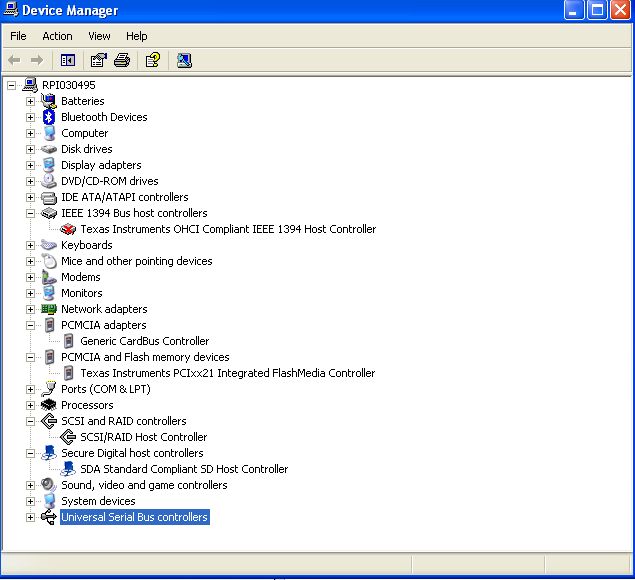Open the File menu
This screenshot has width=635, height=580.
[18, 36]
